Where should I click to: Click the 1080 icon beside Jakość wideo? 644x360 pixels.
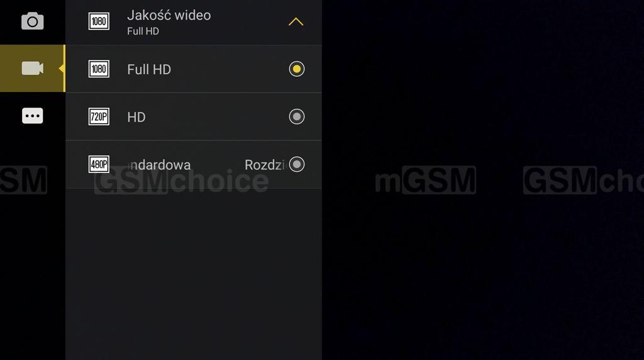pos(99,21)
